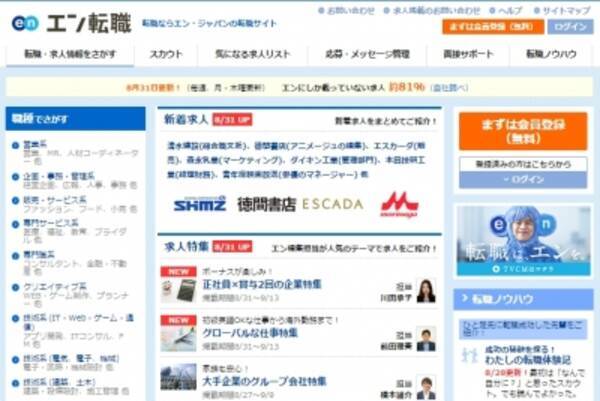The width and height of the screenshot is (600, 401).
Task: Click the en logo icon in the header
Action: [25, 23]
